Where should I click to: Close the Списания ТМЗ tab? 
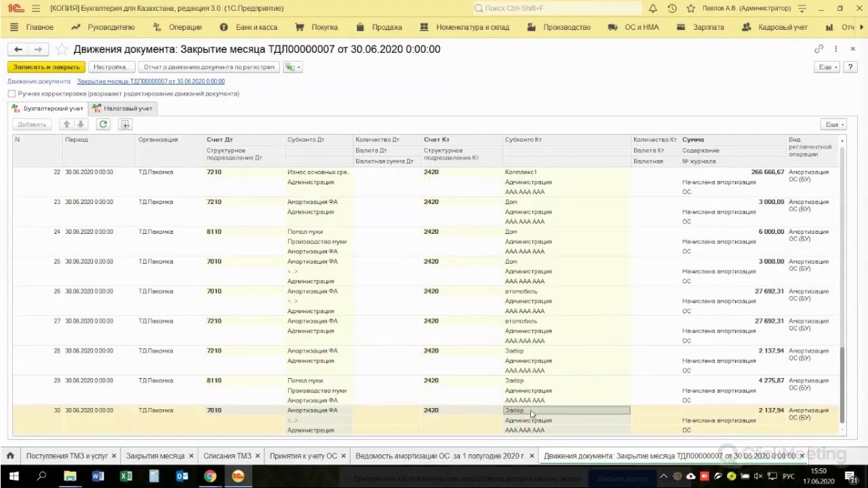[x=258, y=456]
